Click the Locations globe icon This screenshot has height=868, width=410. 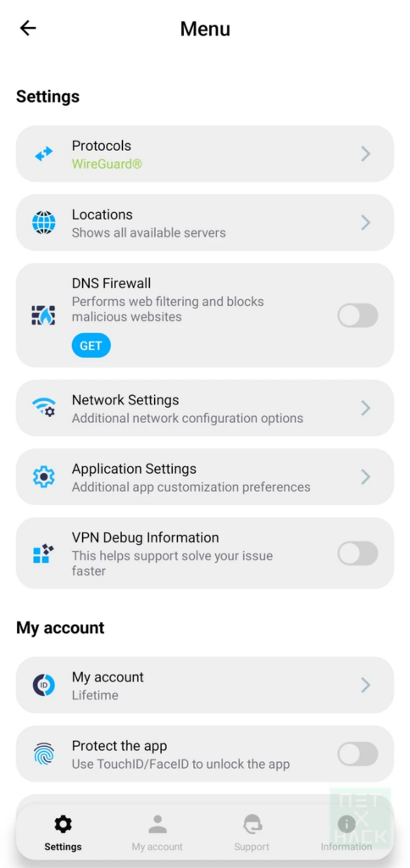coord(44,223)
